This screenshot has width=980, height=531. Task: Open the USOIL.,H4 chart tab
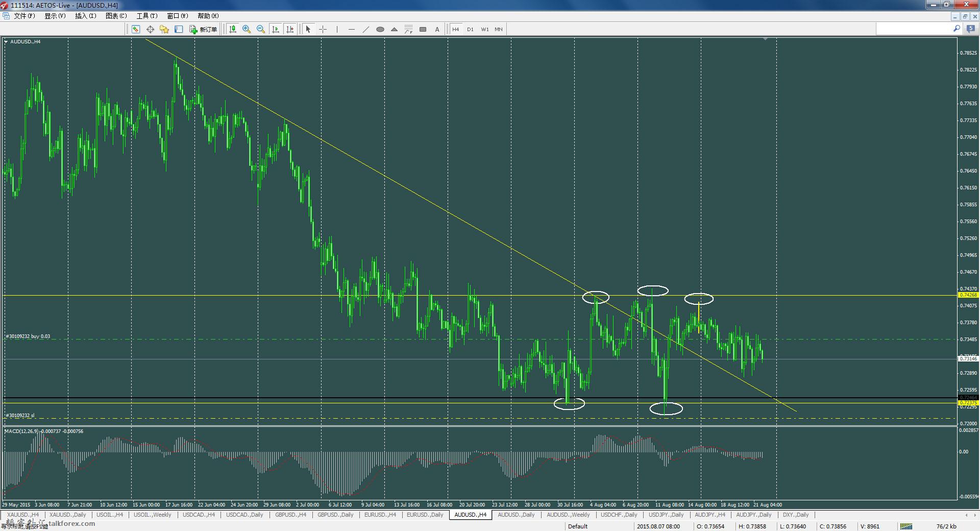109,515
